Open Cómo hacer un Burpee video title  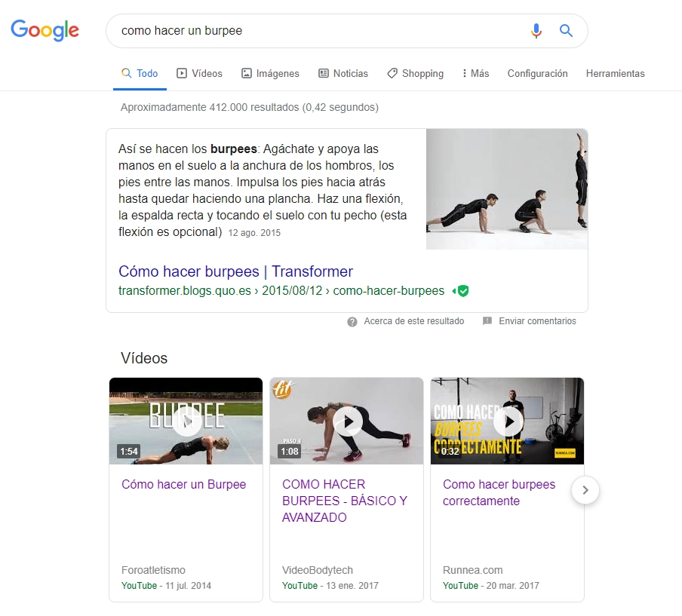[x=184, y=484]
